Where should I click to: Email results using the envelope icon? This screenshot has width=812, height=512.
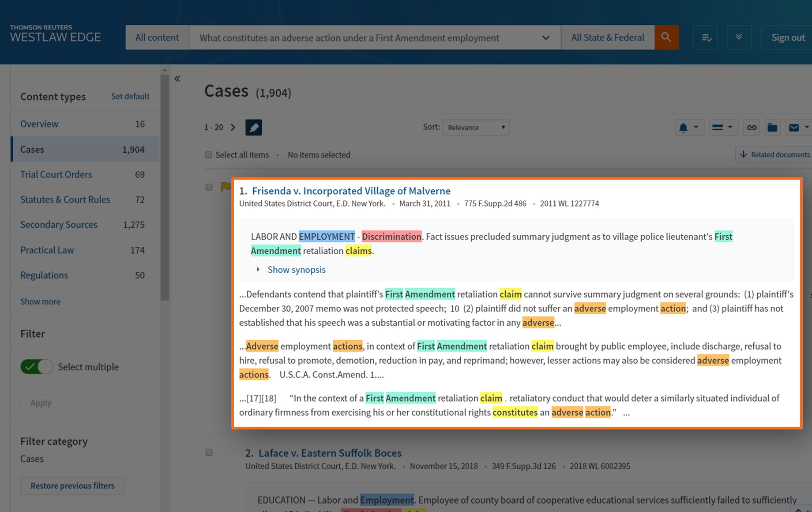pos(794,128)
